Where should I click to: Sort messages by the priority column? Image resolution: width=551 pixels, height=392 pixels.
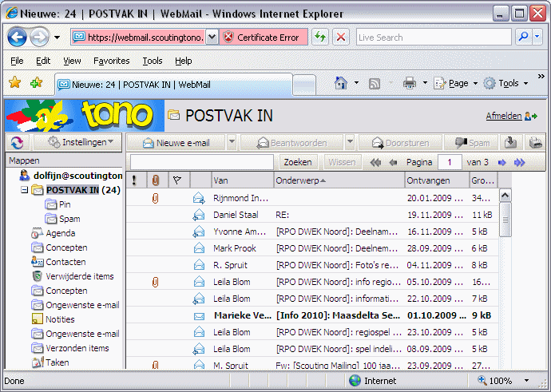[134, 180]
